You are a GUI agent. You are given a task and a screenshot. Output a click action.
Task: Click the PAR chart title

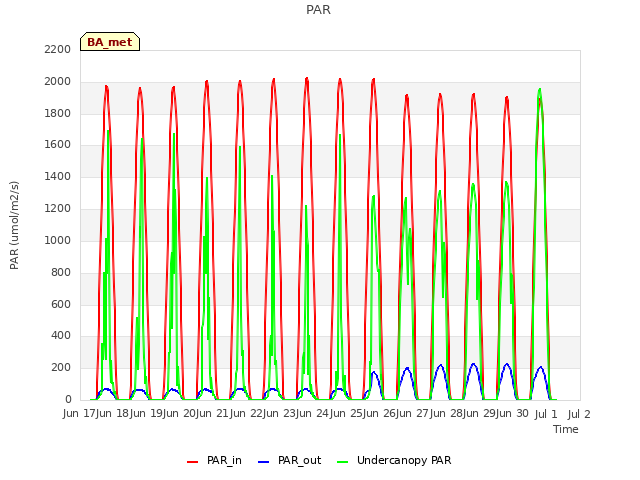318,9
